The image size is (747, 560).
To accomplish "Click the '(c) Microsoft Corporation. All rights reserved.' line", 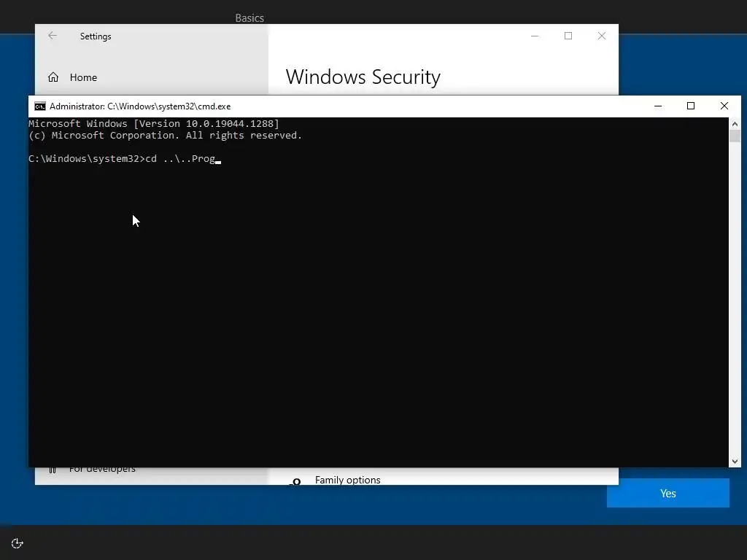I will tap(166, 135).
